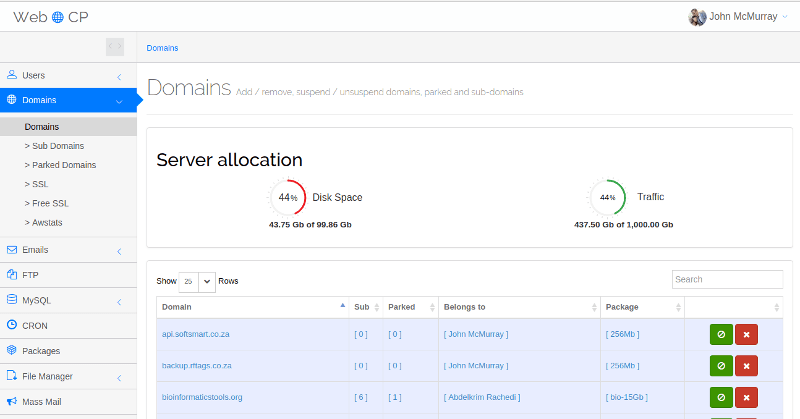Collapse the Domains menu chevron

click(119, 102)
